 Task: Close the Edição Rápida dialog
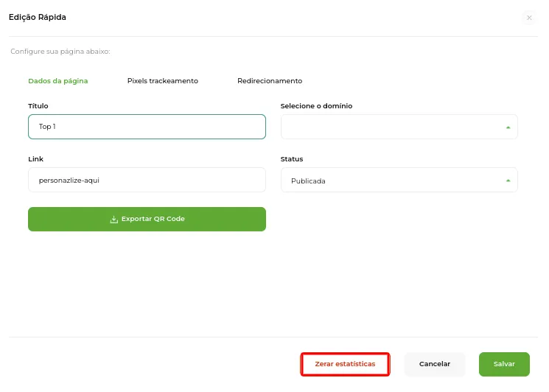529,18
